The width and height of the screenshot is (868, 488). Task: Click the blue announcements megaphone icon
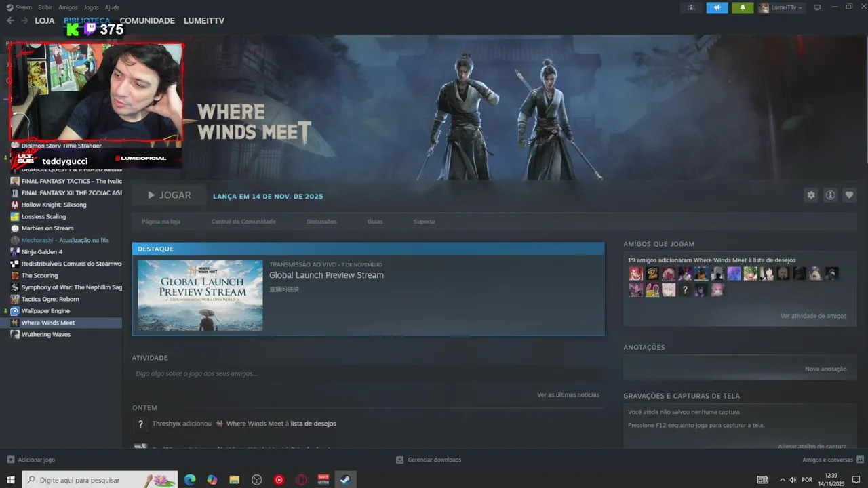[x=717, y=7]
